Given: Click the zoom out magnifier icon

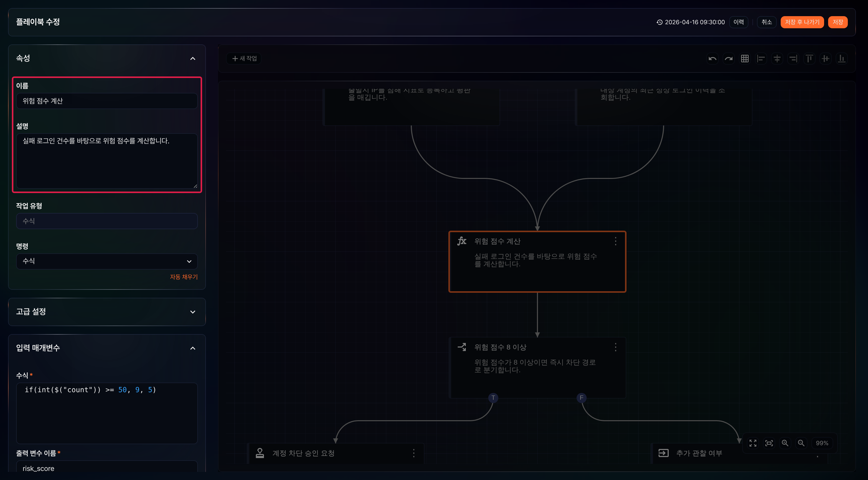Looking at the screenshot, I should point(801,443).
